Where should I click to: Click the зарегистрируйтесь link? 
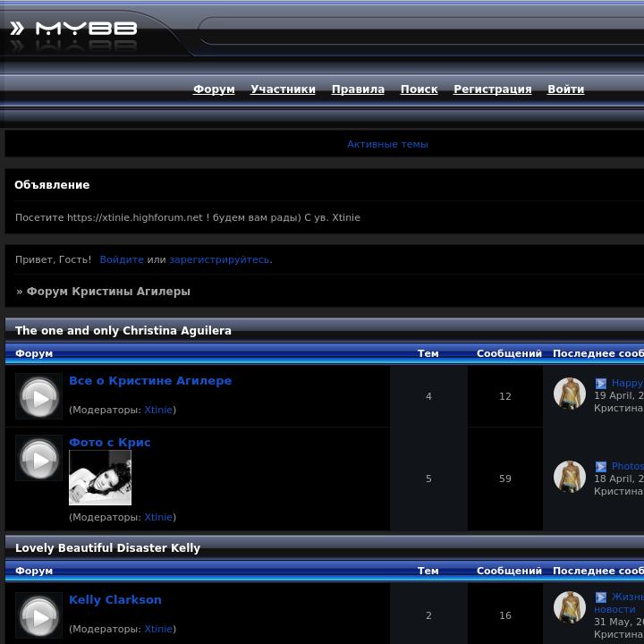220,259
